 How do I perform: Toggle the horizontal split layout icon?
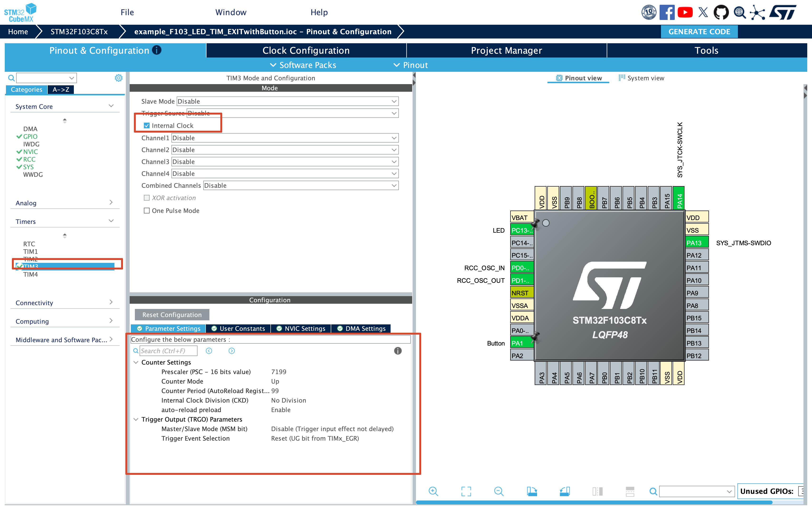pos(630,491)
